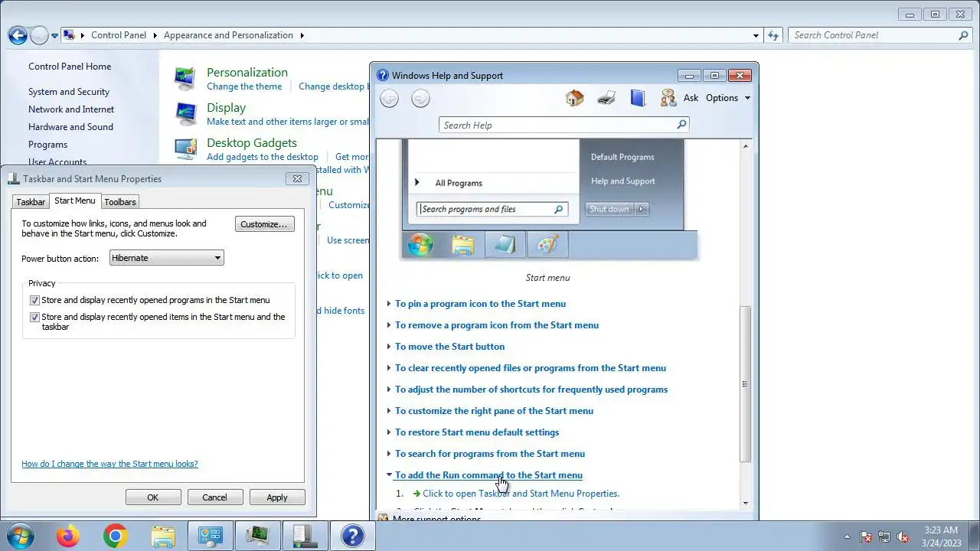980x551 pixels.
Task: Click the Ask menu label
Action: pos(691,98)
